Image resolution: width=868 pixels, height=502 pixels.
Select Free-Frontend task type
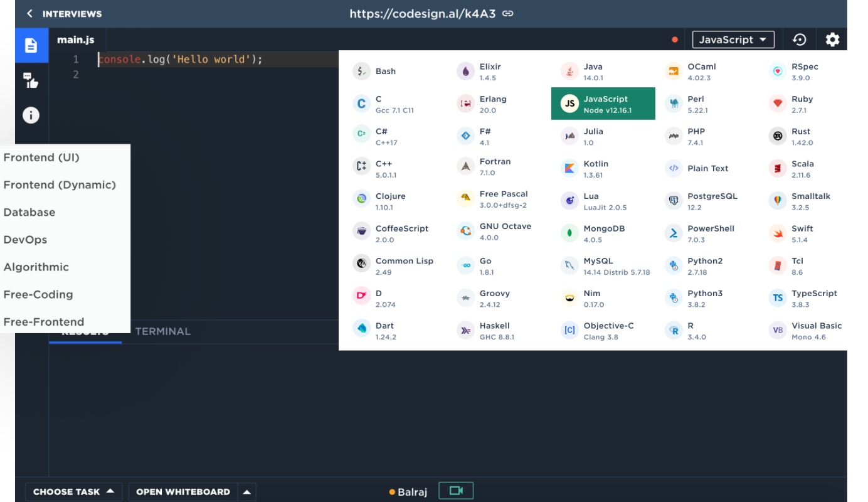click(44, 322)
